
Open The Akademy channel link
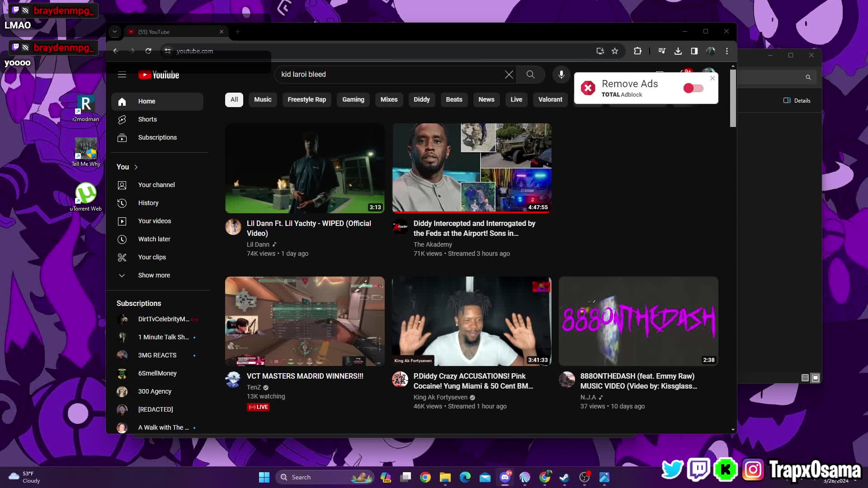[x=433, y=244]
